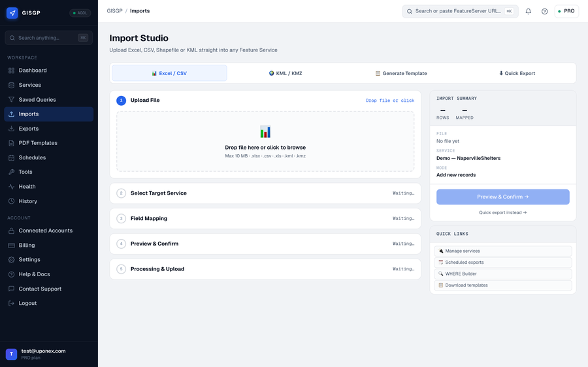Screen dimensions: 588x367
Task: Click the Contact Support chat icon
Action: click(12, 289)
